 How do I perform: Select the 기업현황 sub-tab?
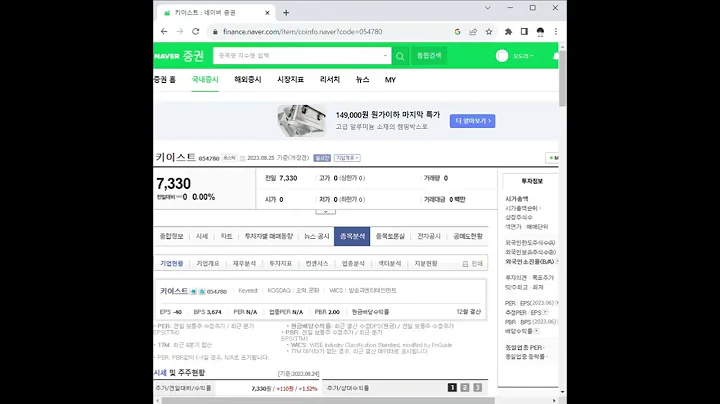point(172,264)
